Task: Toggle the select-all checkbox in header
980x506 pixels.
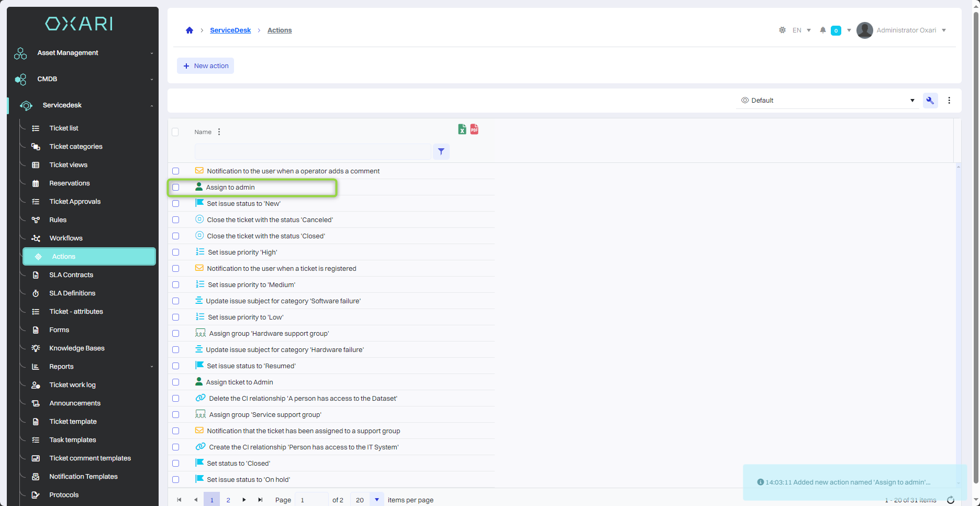Action: pos(175,132)
